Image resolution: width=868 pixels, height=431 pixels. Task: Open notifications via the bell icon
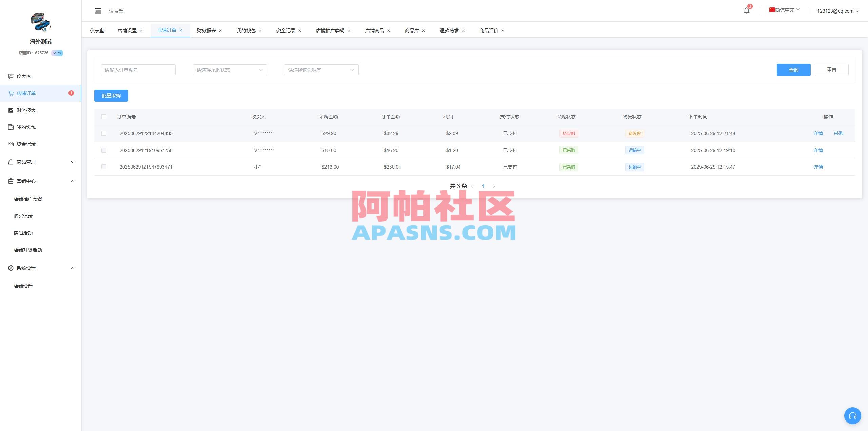[x=746, y=11]
